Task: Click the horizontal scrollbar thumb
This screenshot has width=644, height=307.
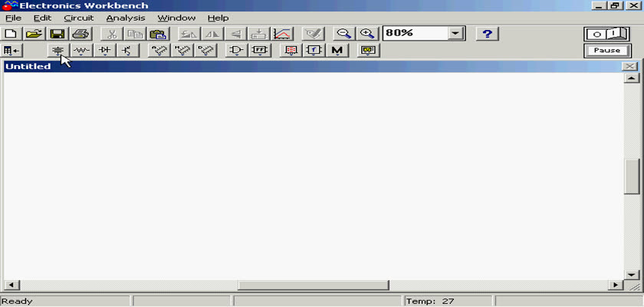Action: [313, 285]
